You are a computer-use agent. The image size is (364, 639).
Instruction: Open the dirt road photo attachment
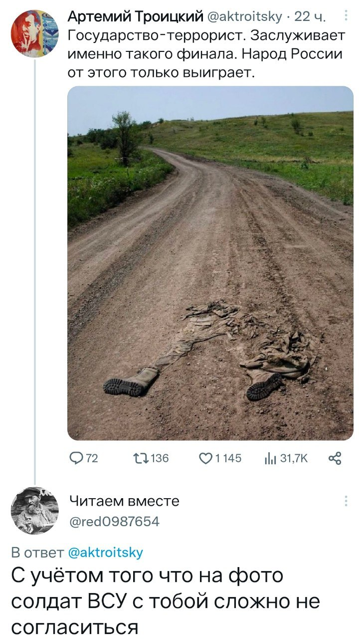point(210,263)
